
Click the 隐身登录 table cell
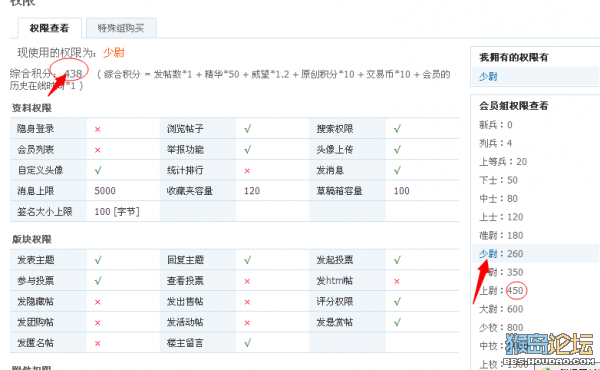coord(48,129)
